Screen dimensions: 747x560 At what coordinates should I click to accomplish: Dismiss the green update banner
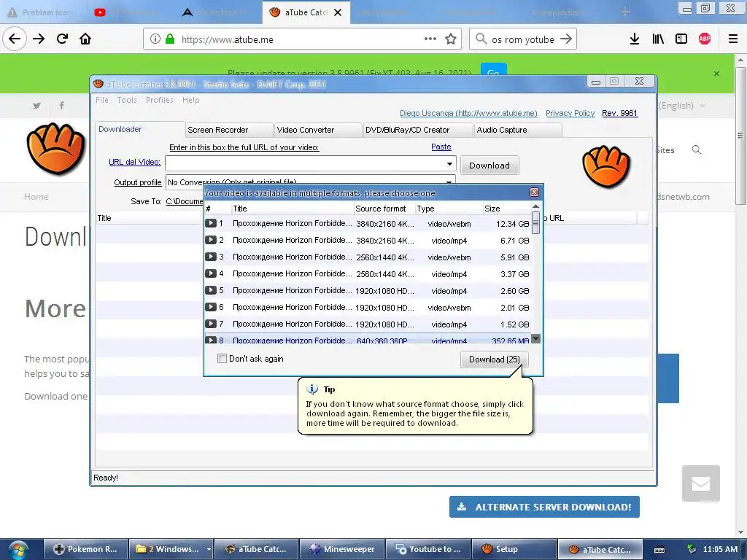[x=716, y=74]
